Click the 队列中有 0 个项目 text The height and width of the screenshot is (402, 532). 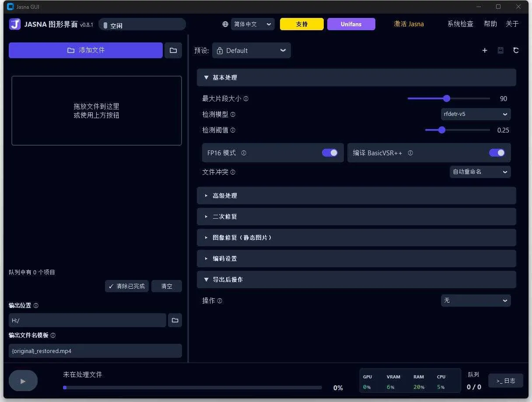[32, 272]
